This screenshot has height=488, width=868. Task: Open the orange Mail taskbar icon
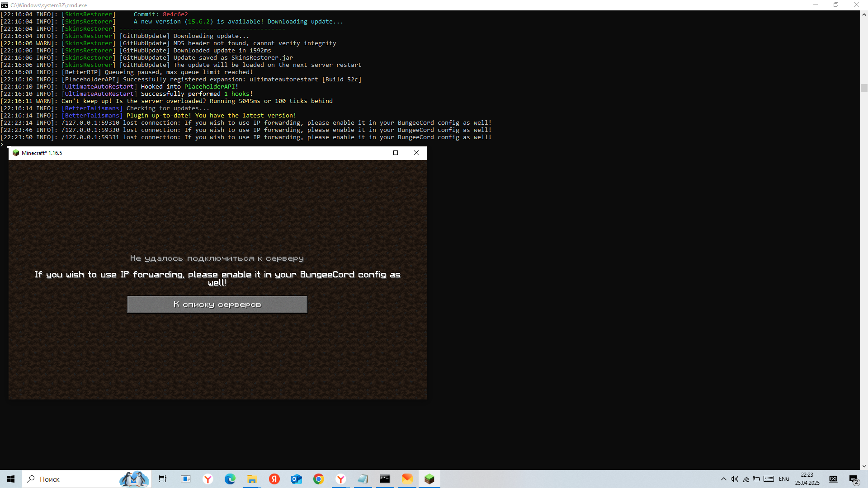tap(407, 479)
